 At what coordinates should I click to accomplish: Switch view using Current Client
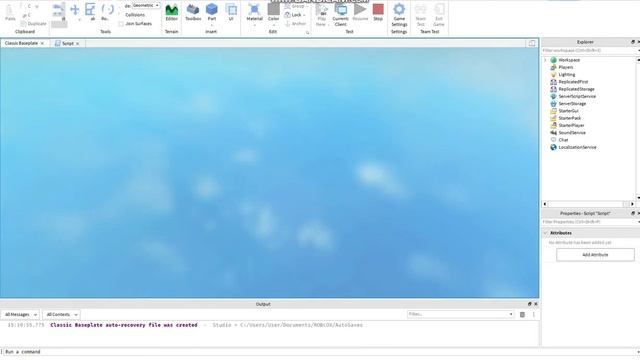click(x=340, y=15)
